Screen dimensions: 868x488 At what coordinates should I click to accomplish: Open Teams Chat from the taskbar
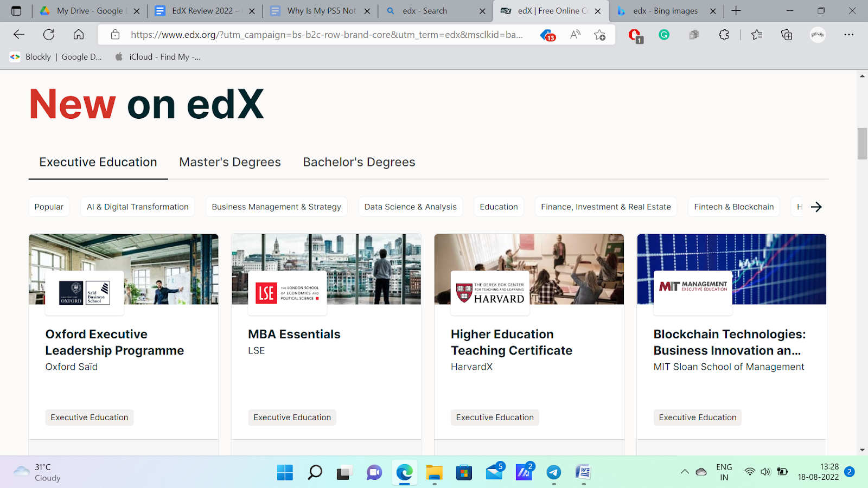[x=374, y=472]
